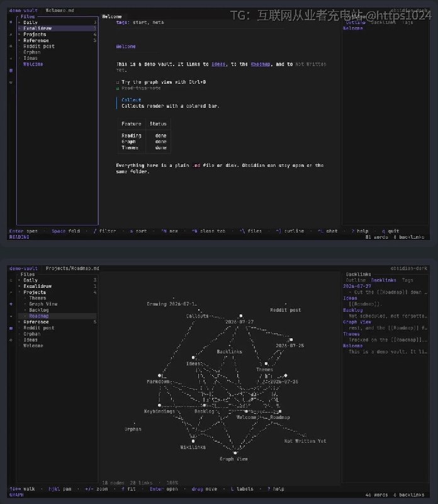Click the '^N new' hint in the reading footer

(169, 231)
